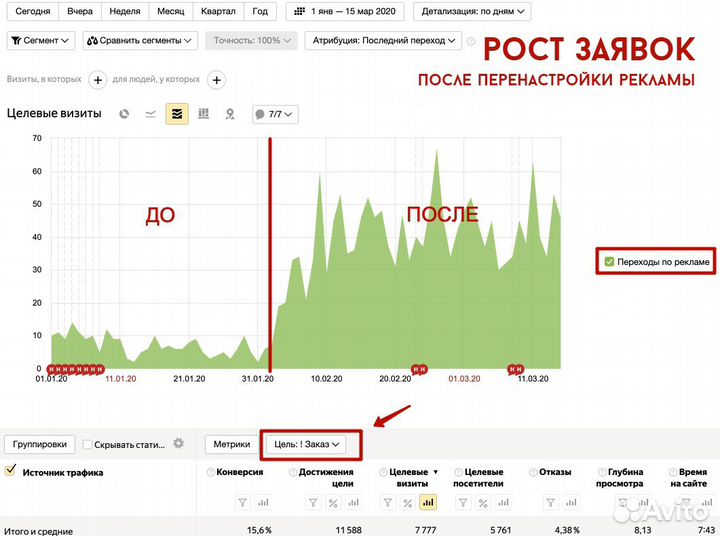Sort by the Конверсия column header
Screen dimensions: 720x536
click(x=240, y=472)
